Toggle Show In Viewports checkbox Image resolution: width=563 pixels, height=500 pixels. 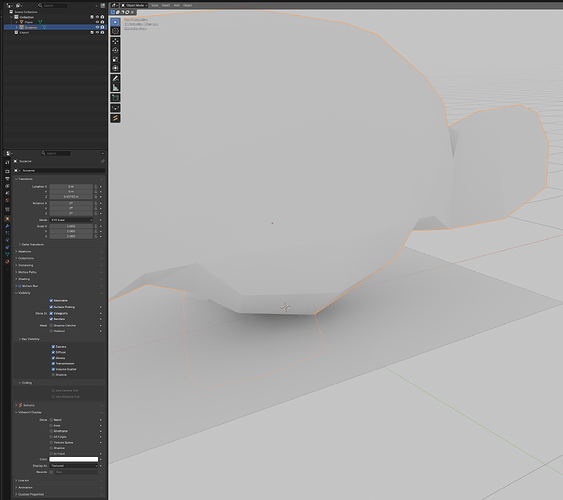tap(51, 313)
